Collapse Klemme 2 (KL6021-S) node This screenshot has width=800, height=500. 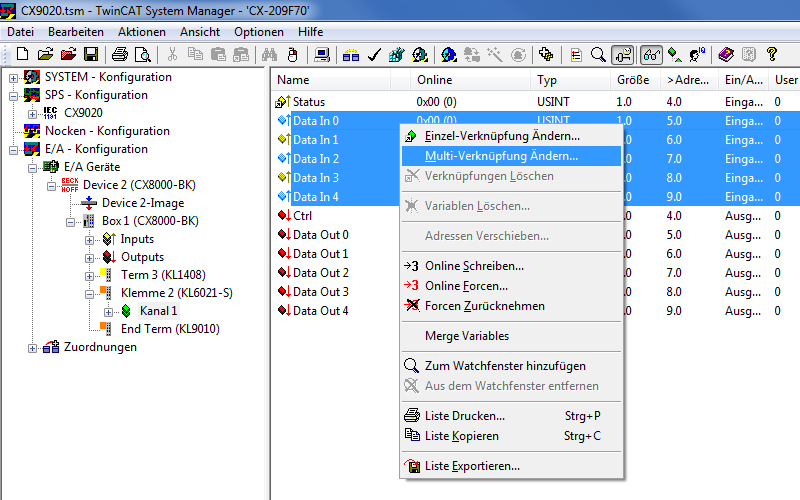(89, 294)
